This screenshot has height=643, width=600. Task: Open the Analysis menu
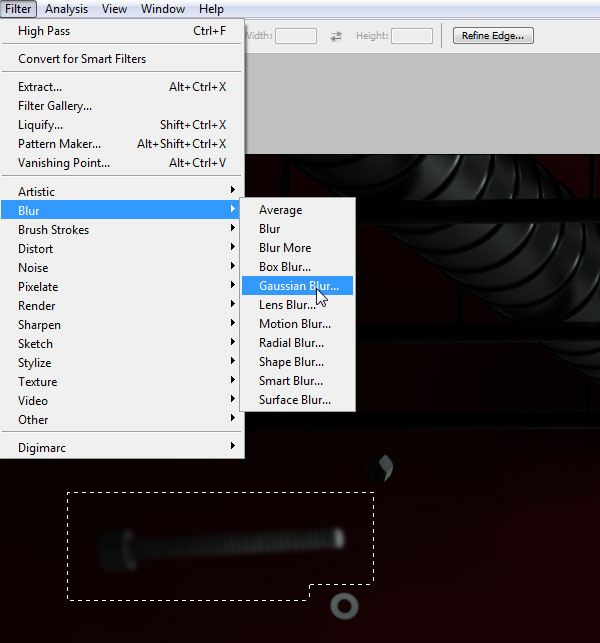(66, 9)
